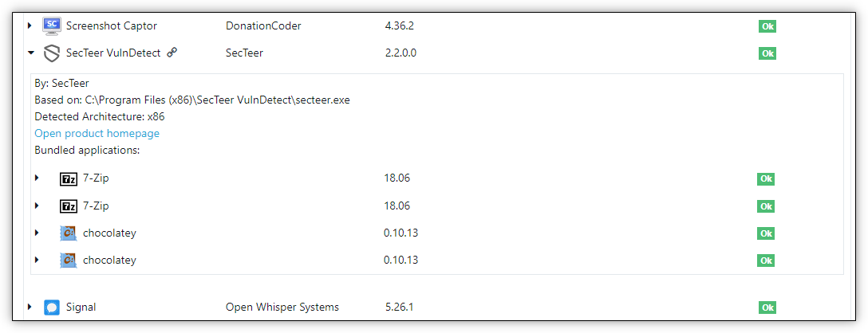
Task: Click the Ok status of SecTeer VulnDetect
Action: tap(767, 53)
